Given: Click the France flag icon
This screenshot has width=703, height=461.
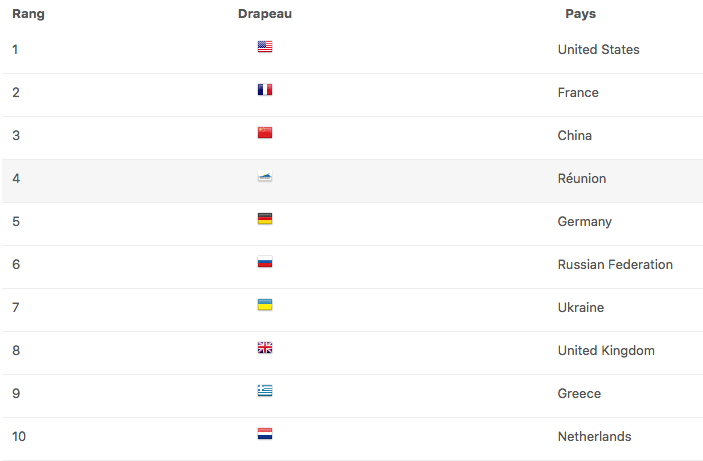Looking at the screenshot, I should pyautogui.click(x=265, y=90).
